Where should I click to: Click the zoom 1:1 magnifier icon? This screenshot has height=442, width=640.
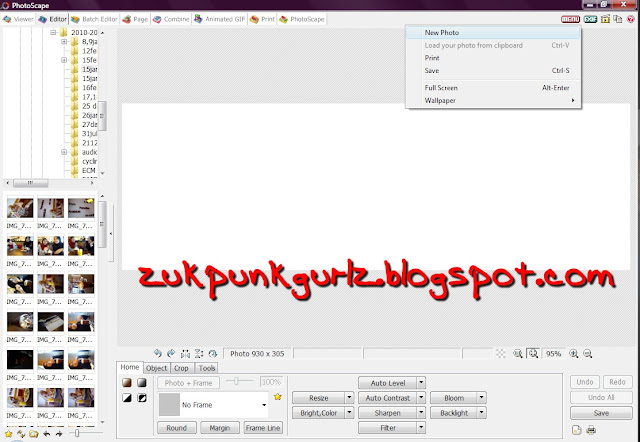[x=518, y=353]
